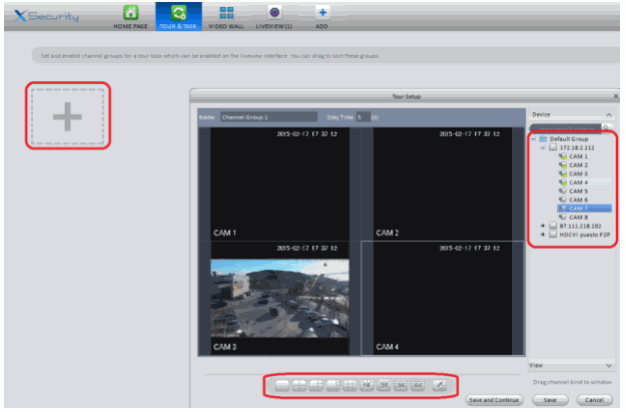
Task: Choose the 25-window layout
Action: [384, 385]
